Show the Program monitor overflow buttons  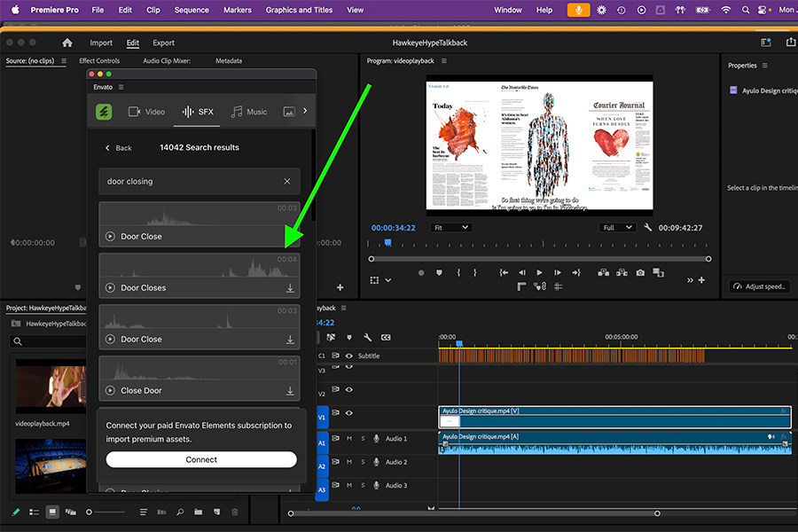click(x=690, y=280)
